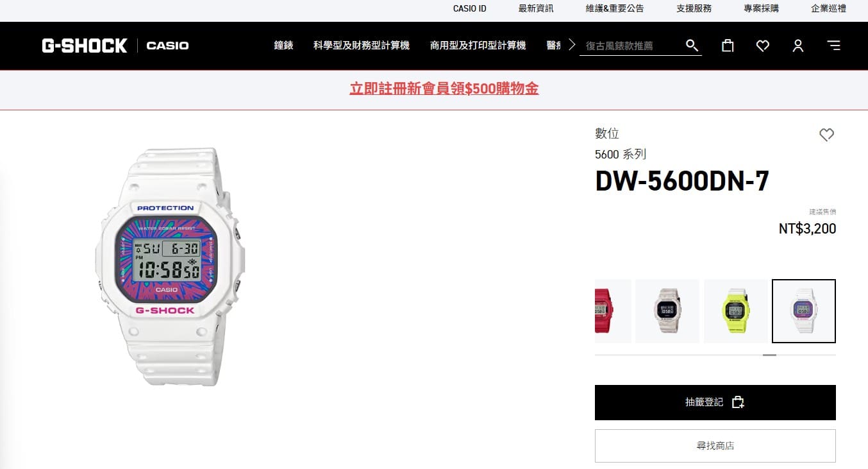Open 商用型及打印型計算機 menu item
The image size is (868, 469).
pyautogui.click(x=478, y=46)
